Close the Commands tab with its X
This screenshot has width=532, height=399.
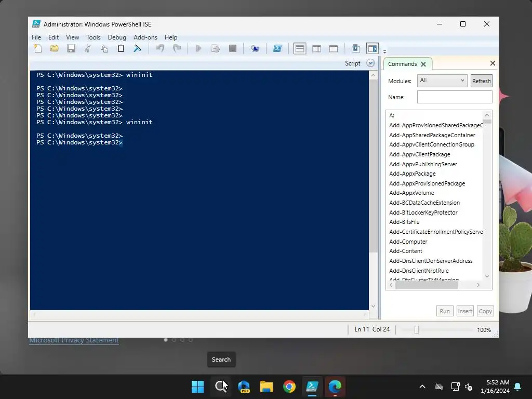pyautogui.click(x=423, y=64)
